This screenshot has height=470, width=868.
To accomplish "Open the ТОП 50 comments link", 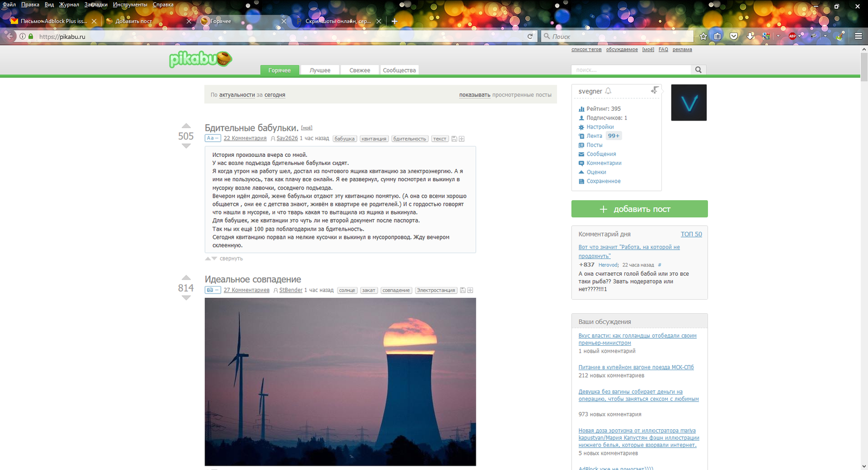I will click(x=691, y=234).
